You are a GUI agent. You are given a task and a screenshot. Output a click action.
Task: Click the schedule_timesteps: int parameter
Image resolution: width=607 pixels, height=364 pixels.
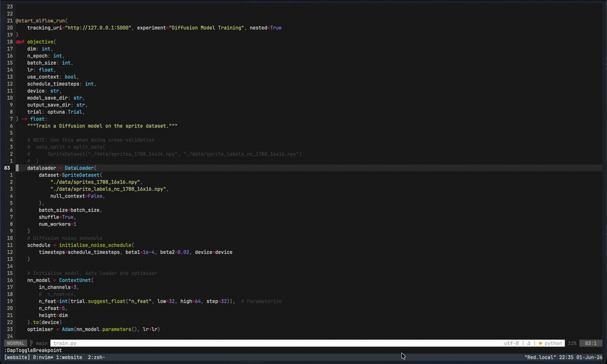click(x=61, y=84)
